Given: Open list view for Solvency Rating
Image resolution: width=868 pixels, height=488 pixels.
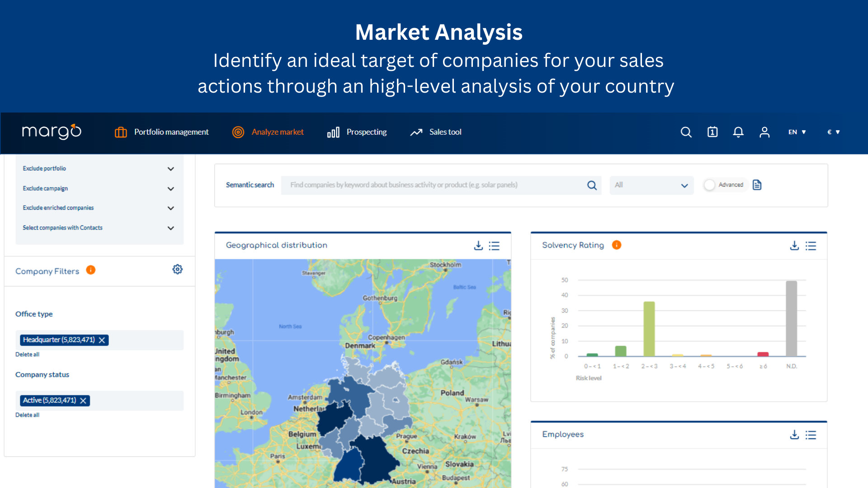Looking at the screenshot, I should (811, 245).
